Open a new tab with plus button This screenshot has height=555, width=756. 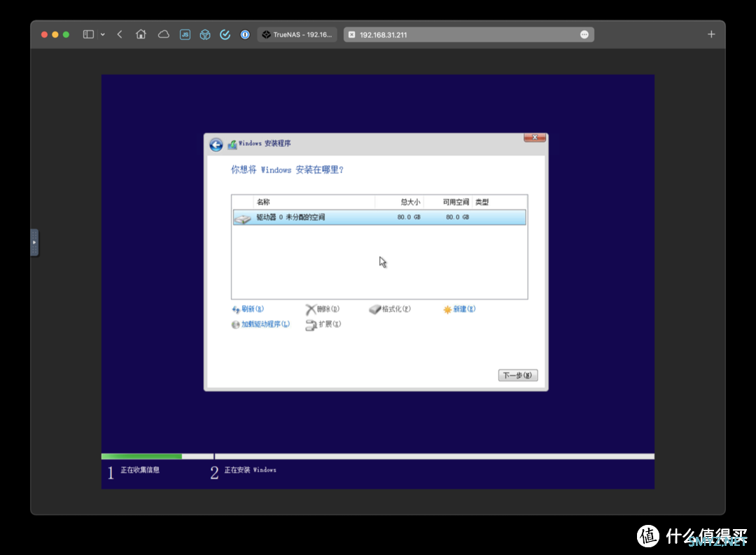[711, 34]
